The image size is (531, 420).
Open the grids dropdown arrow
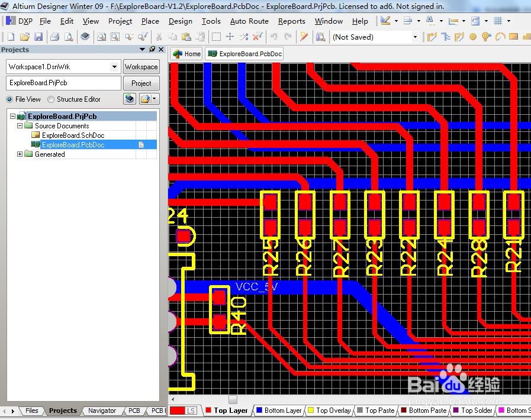(509, 21)
